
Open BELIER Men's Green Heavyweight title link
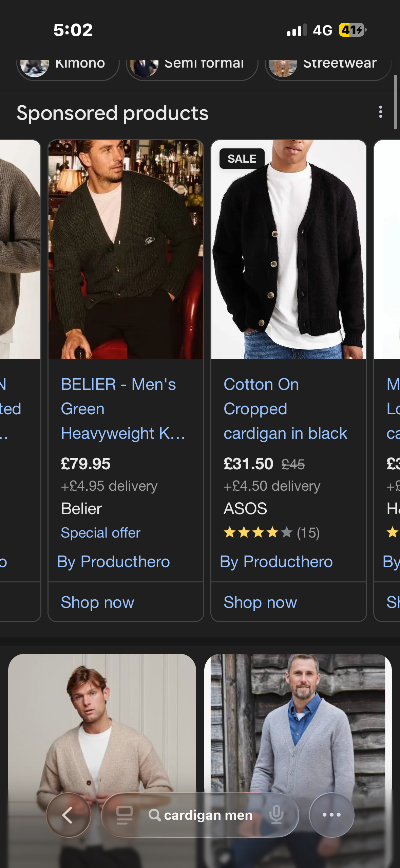point(123,409)
